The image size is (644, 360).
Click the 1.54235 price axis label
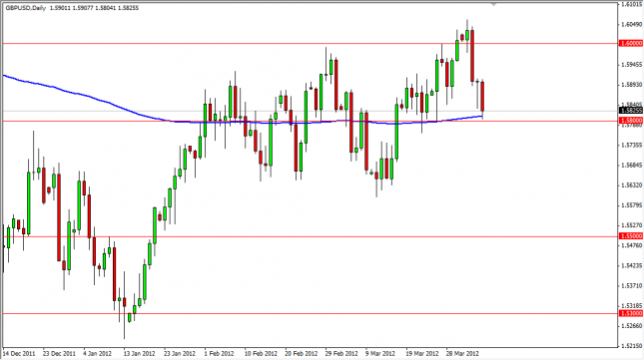pos(632,265)
